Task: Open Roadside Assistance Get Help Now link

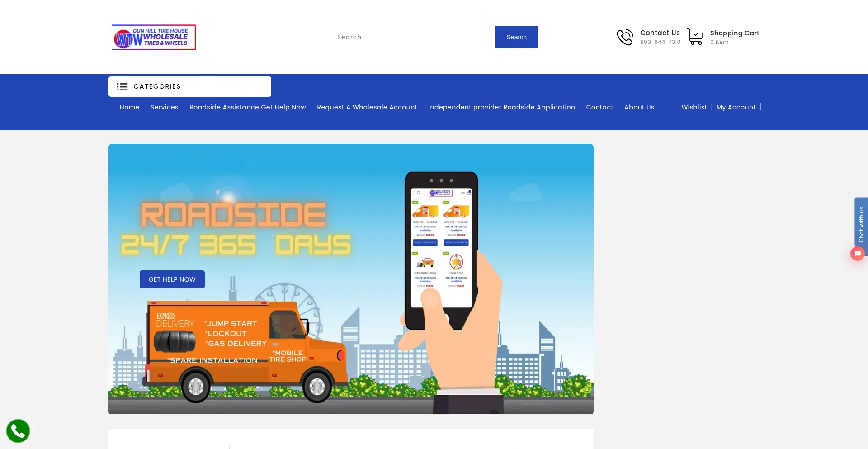Action: coord(247,107)
